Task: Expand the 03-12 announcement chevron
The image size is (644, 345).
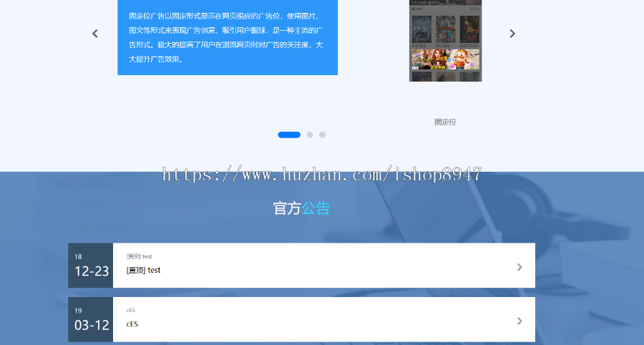Action: 519,321
